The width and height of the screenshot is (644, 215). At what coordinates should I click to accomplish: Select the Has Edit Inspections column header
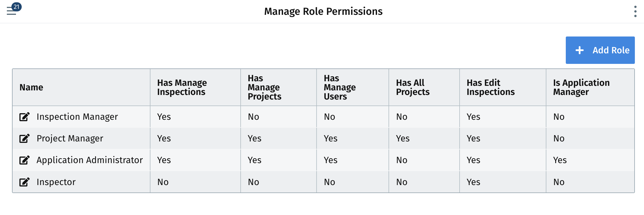pyautogui.click(x=491, y=87)
